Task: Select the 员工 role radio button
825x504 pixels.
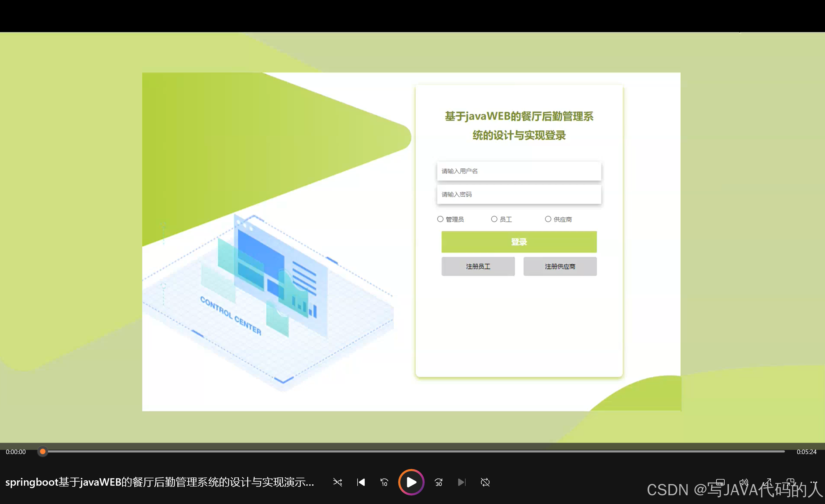Action: point(495,219)
